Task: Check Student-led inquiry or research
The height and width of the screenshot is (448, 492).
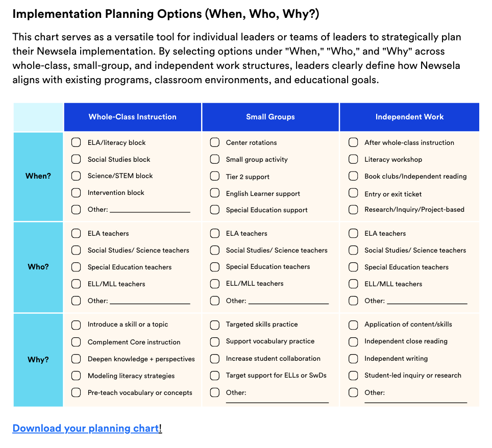Action: [353, 376]
